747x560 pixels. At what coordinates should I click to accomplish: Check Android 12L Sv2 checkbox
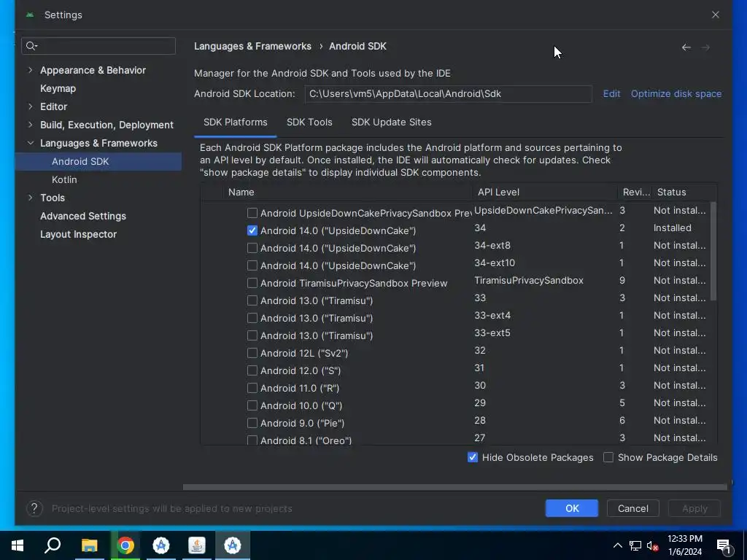pyautogui.click(x=252, y=353)
